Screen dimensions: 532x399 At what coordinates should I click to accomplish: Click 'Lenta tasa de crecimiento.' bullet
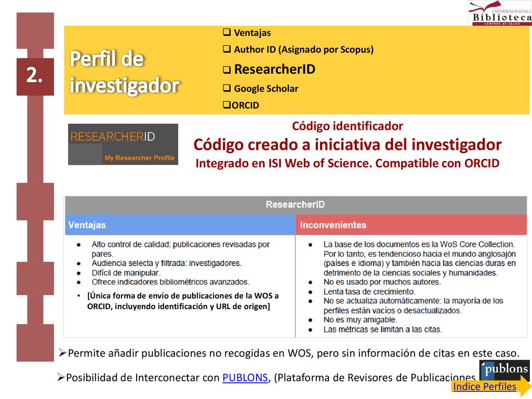pyautogui.click(x=369, y=292)
